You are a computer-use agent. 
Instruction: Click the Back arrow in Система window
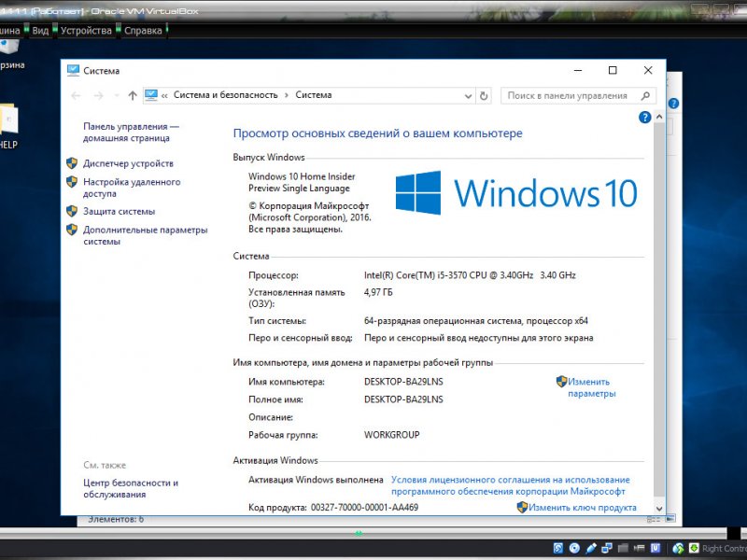point(76,96)
